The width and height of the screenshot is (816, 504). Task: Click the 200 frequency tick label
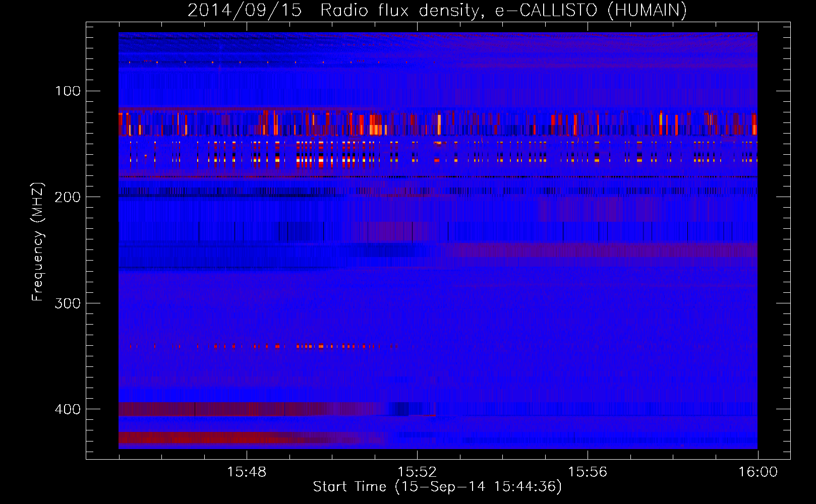[x=68, y=197]
